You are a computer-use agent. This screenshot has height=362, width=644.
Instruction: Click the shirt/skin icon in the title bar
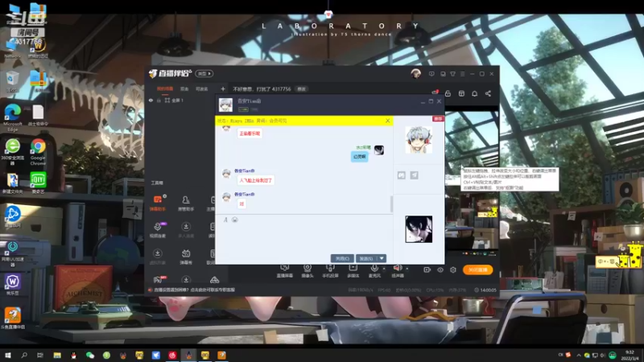(452, 74)
